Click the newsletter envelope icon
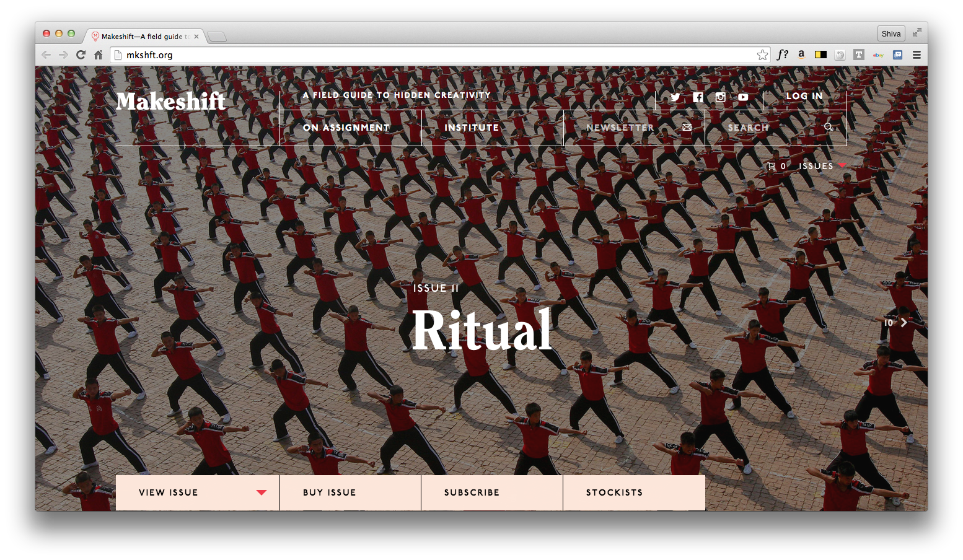 coord(687,127)
